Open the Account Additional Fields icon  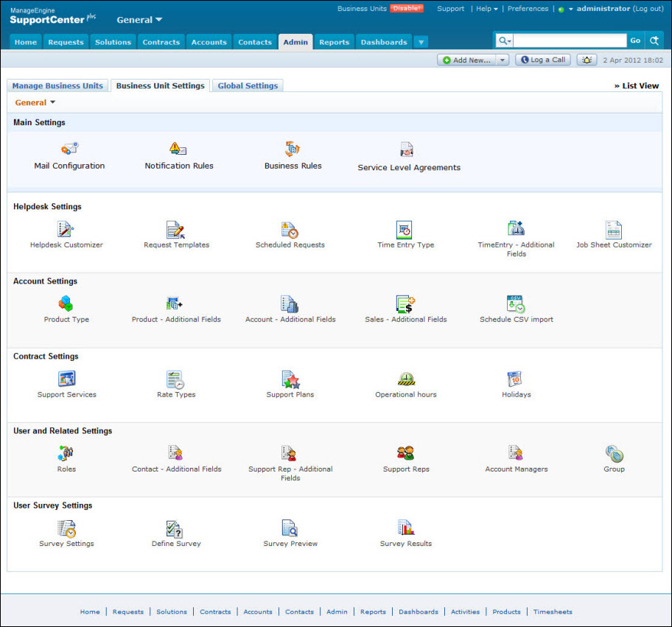point(290,304)
